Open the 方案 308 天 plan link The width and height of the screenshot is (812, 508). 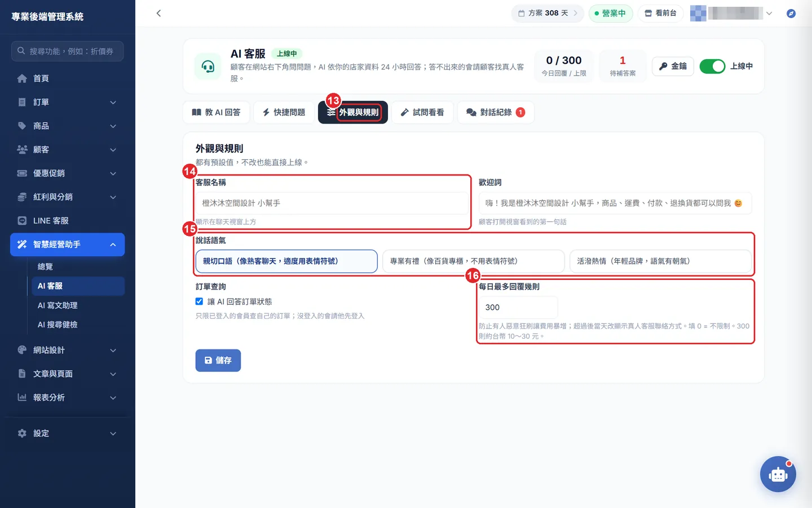[x=548, y=13]
